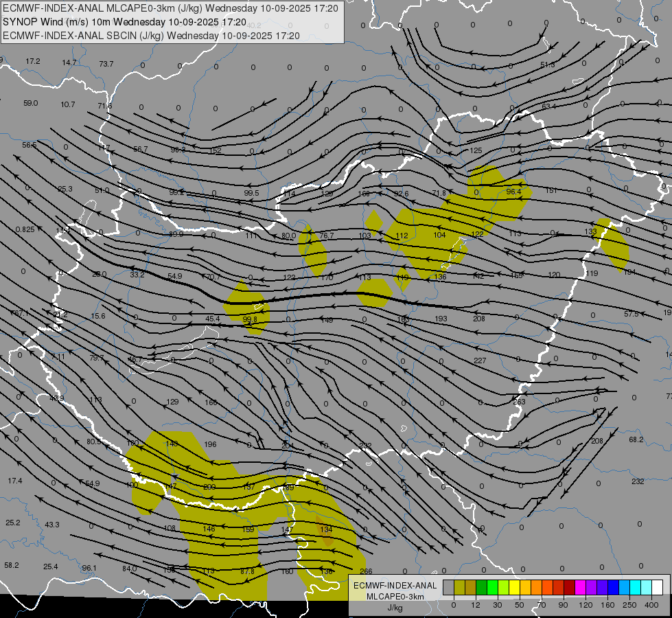Click the map value 96.4

tap(513, 192)
